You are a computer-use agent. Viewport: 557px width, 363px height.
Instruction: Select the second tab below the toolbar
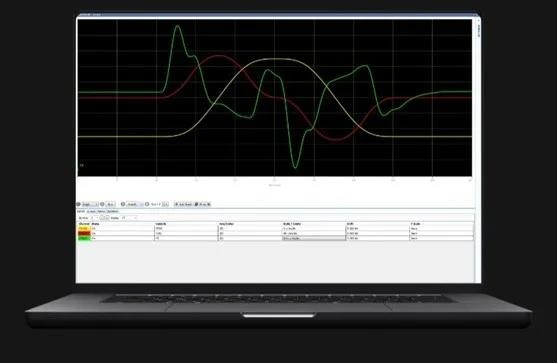91,211
